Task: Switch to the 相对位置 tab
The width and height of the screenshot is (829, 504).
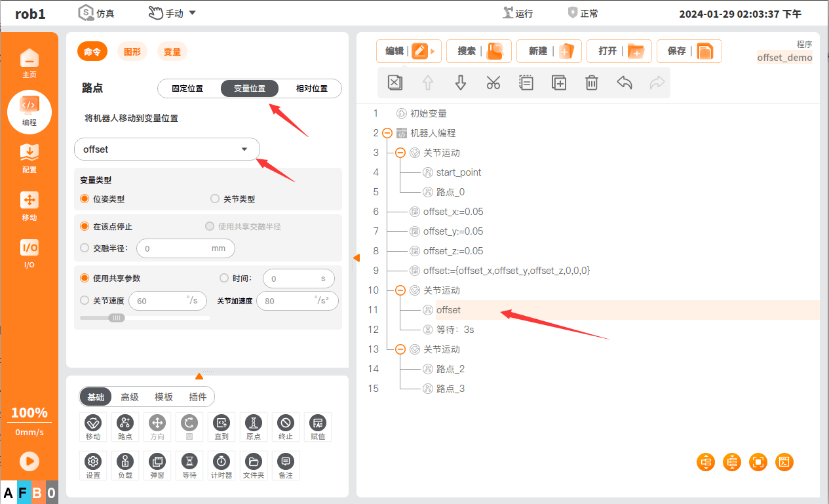Action: tap(311, 88)
